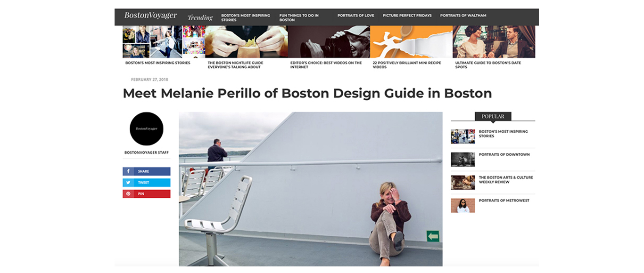Open Portraits of Downtown popular link
Image resolution: width=644 pixels, height=273 pixels.
[504, 154]
